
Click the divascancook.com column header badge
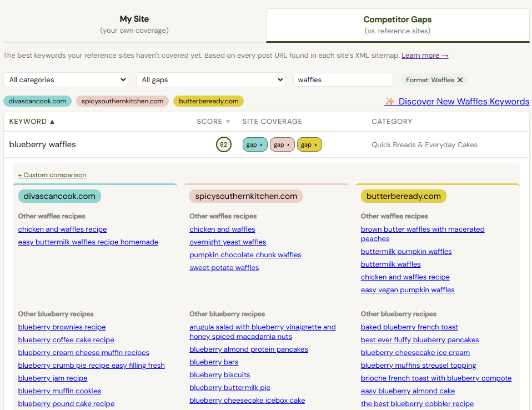pos(59,196)
